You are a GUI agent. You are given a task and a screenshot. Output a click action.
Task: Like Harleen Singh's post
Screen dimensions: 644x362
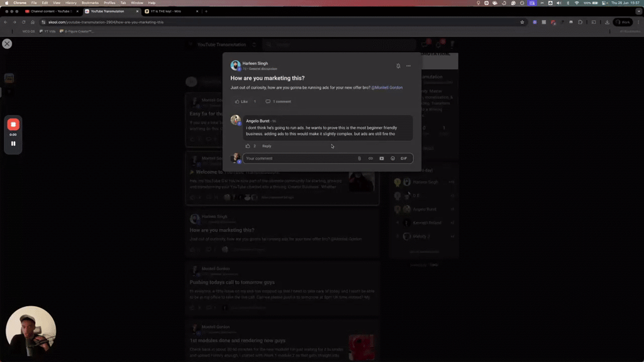click(x=241, y=101)
